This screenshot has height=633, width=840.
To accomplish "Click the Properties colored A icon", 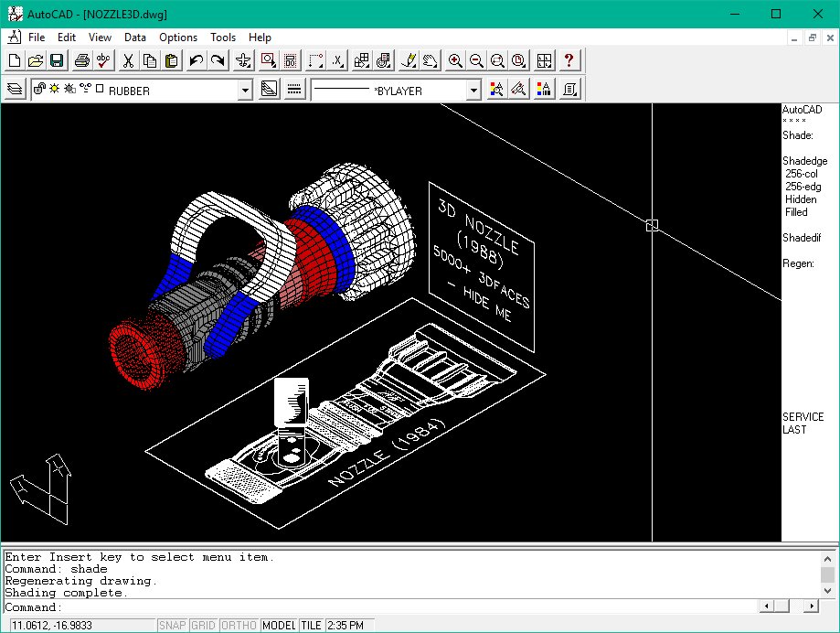I will 544,89.
